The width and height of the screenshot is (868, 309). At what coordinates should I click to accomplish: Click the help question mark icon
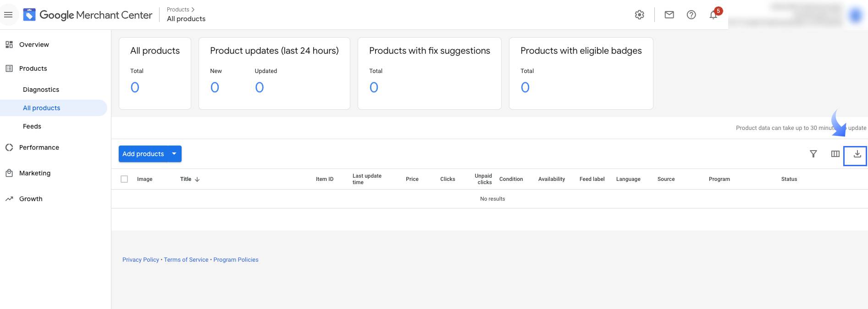tap(691, 15)
